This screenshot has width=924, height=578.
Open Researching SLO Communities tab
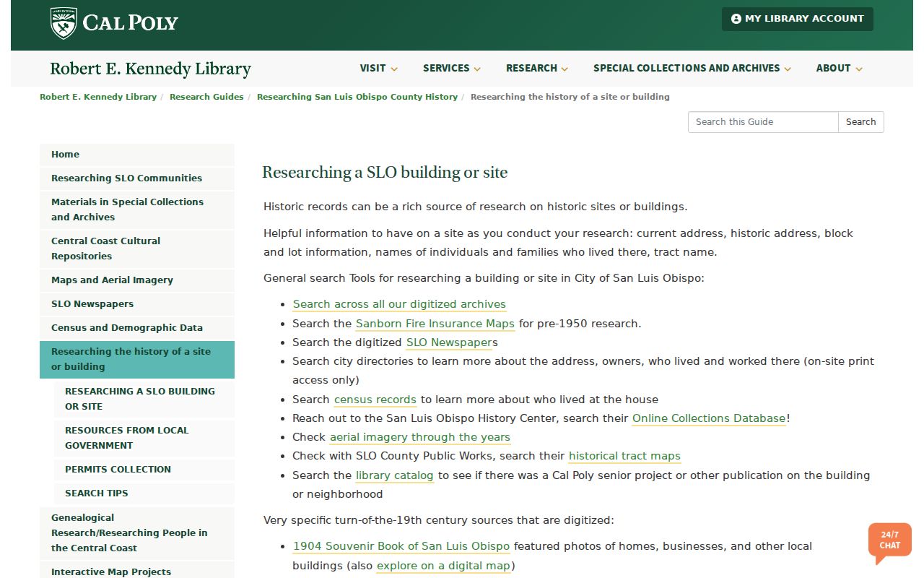[137, 178]
